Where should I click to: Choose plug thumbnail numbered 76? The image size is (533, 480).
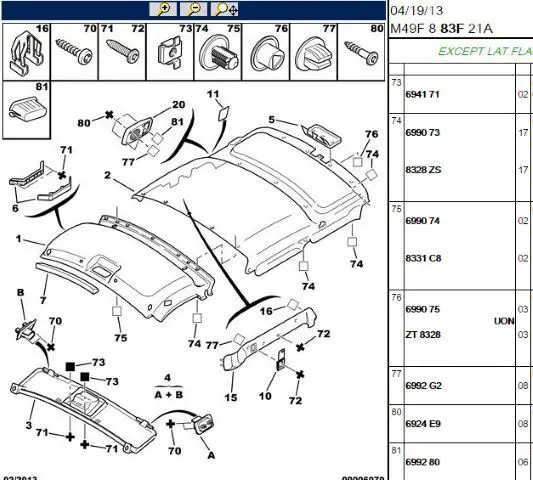[266, 52]
